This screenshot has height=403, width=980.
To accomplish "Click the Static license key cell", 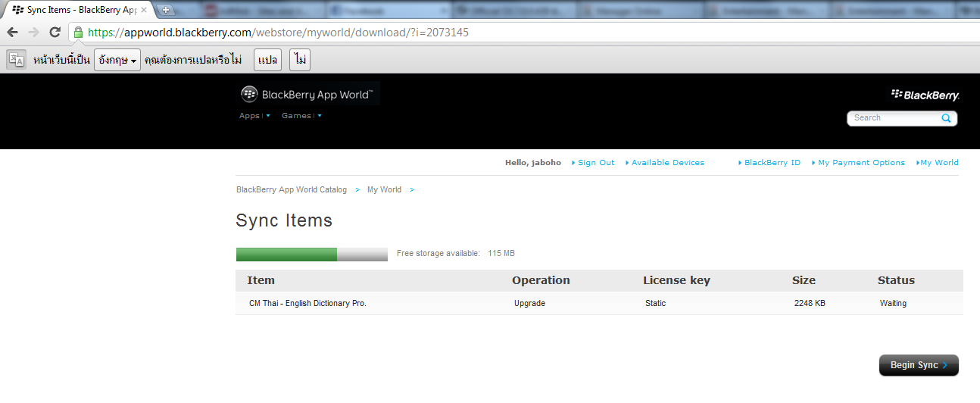I will 655,303.
